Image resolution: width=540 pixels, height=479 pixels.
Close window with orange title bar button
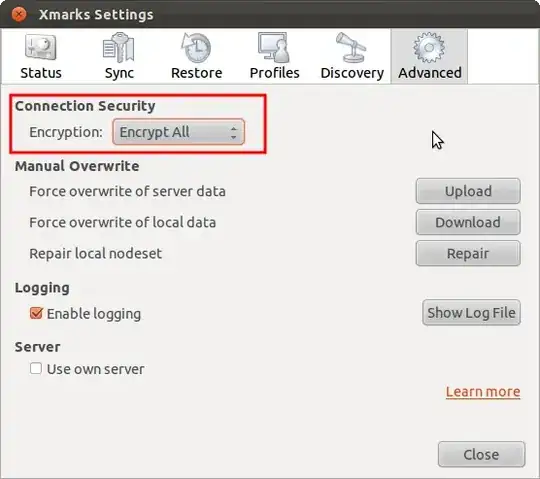pyautogui.click(x=19, y=14)
